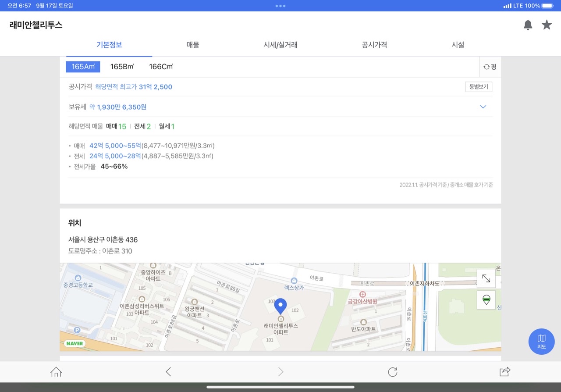The width and height of the screenshot is (561, 392).
Task: Click the 위치 section heading
Action: point(75,223)
